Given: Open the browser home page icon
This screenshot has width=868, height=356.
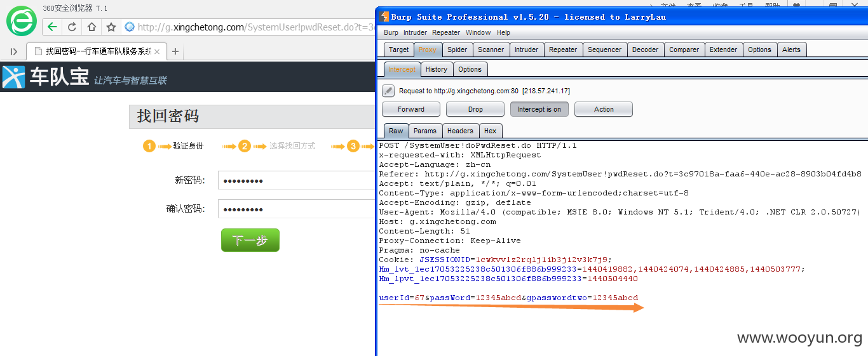Looking at the screenshot, I should click(92, 27).
